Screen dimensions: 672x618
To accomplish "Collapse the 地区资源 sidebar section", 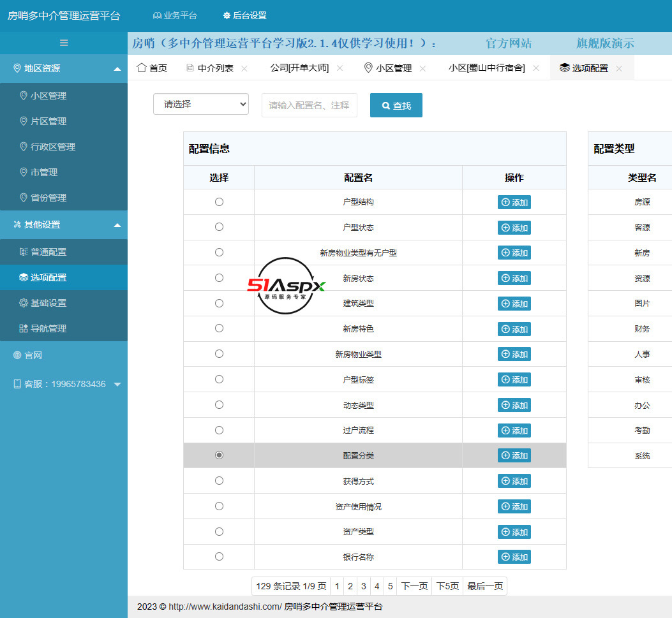I will point(117,69).
